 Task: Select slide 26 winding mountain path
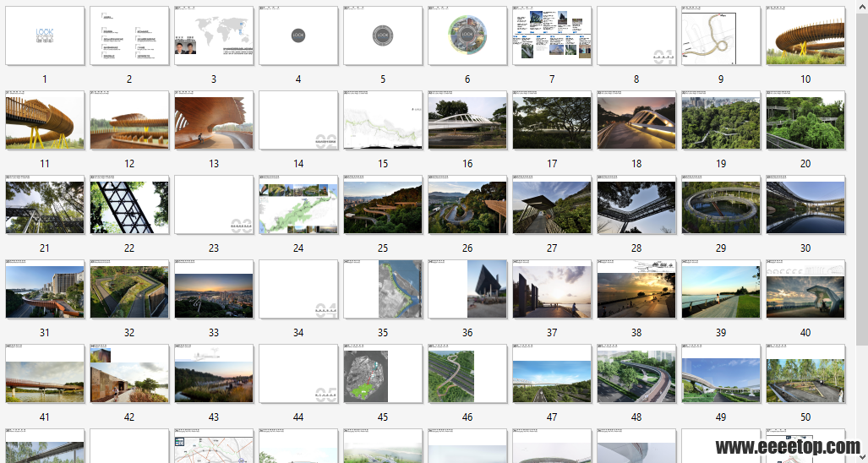[467, 204]
